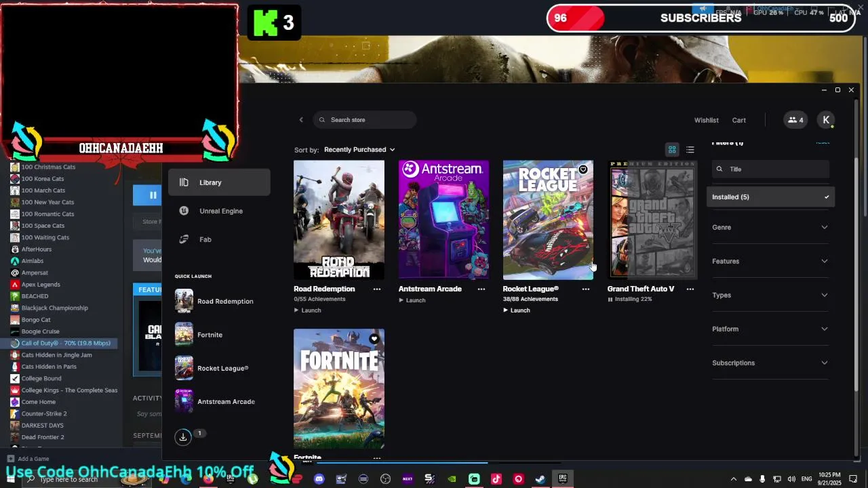
Task: Open the Recently Purchased sort dropdown
Action: pyautogui.click(x=359, y=150)
